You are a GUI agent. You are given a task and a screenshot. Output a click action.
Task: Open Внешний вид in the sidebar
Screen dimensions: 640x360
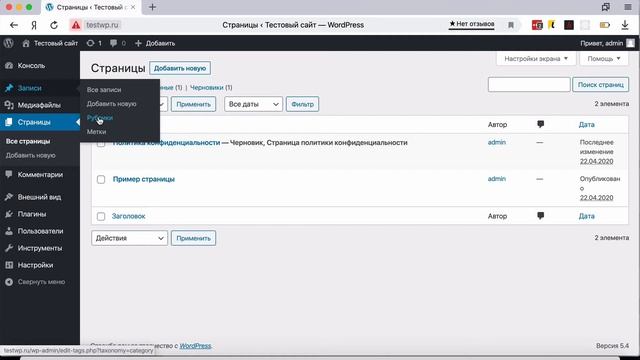pos(40,197)
